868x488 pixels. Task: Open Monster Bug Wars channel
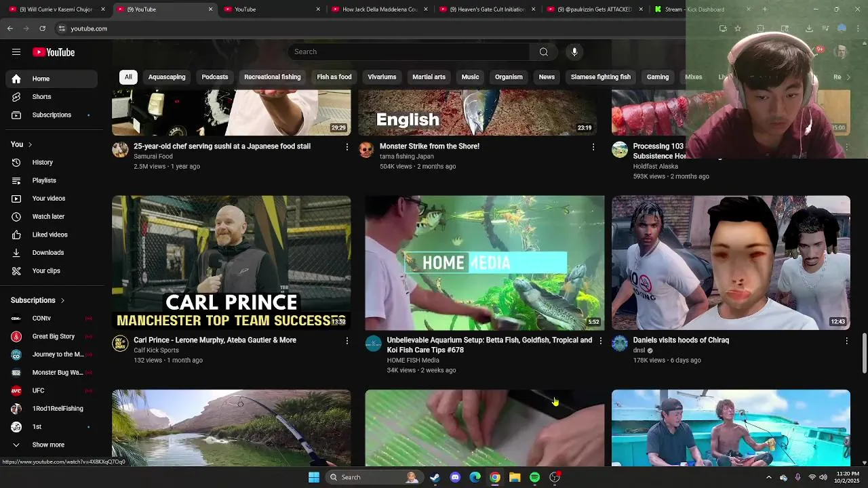click(52, 373)
